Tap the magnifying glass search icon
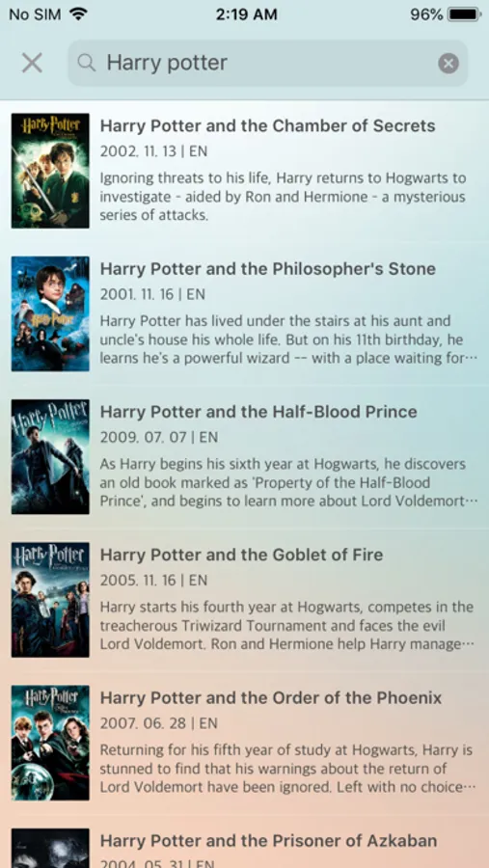Viewport: 489px width, 868px height. 87,63
